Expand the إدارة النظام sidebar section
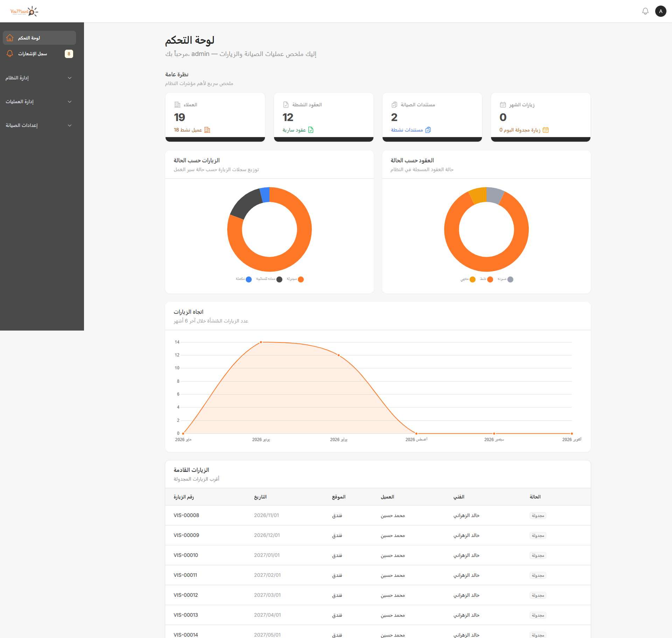 (x=38, y=78)
